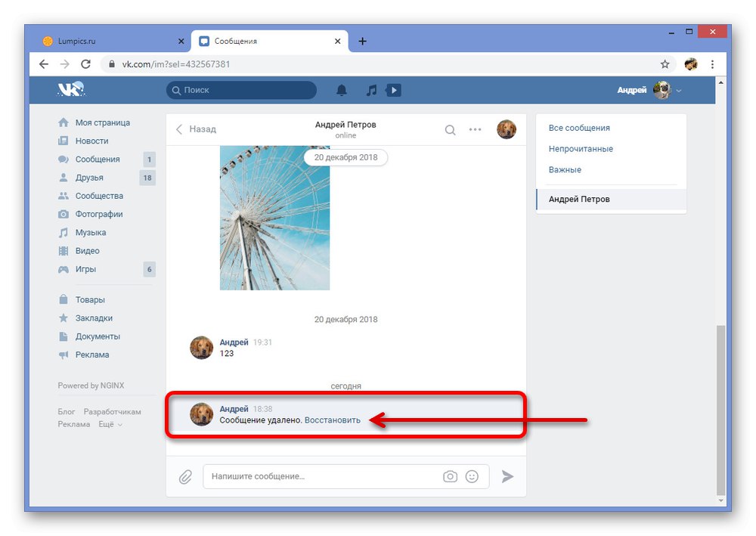This screenshot has height=536, width=756.
Task: Open the notifications bell
Action: [342, 90]
